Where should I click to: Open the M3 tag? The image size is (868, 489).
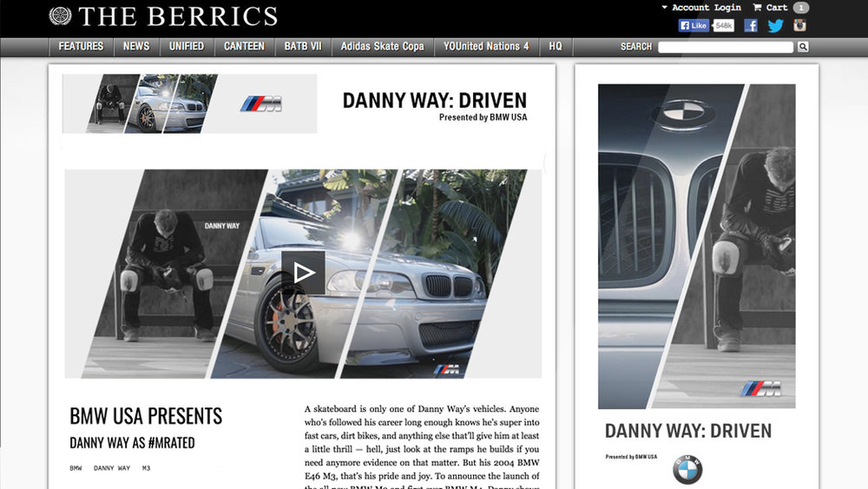[146, 468]
